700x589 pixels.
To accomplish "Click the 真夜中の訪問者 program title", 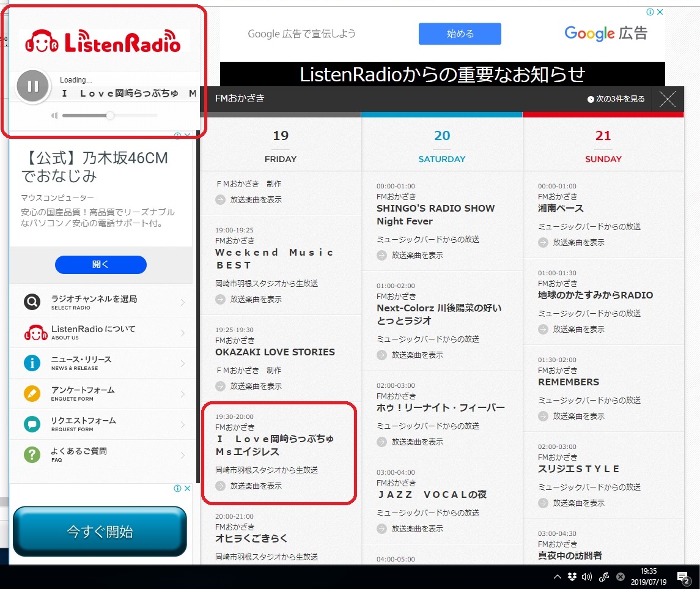I will (570, 555).
